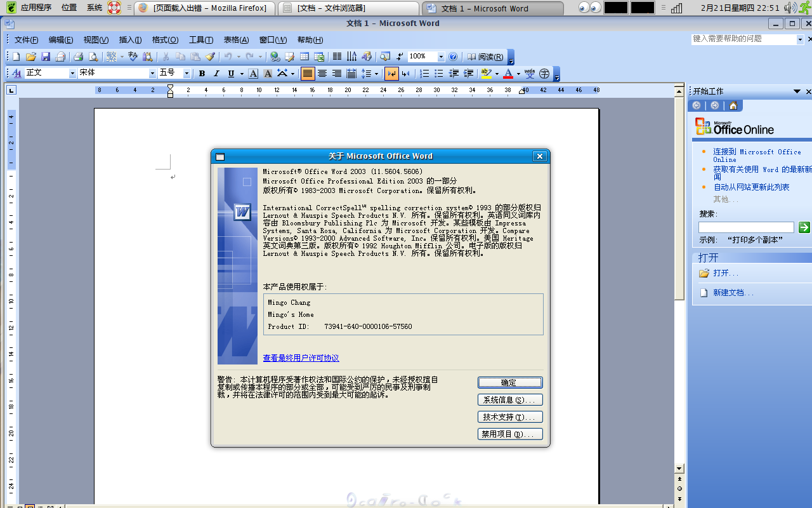Click the Insert Table icon

(304, 57)
